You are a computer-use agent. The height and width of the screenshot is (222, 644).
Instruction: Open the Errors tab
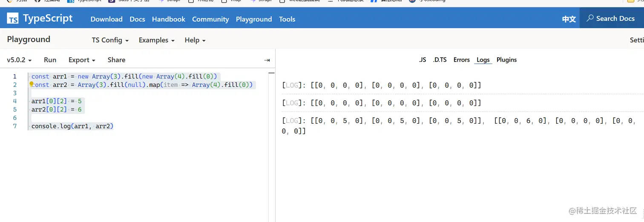[x=462, y=60]
